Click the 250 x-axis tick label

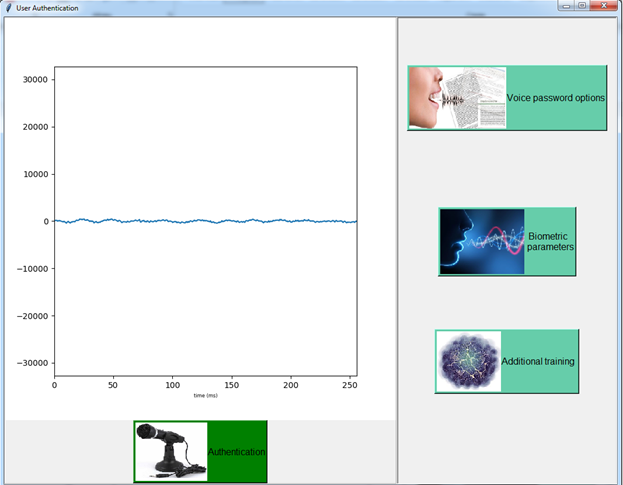coord(350,385)
